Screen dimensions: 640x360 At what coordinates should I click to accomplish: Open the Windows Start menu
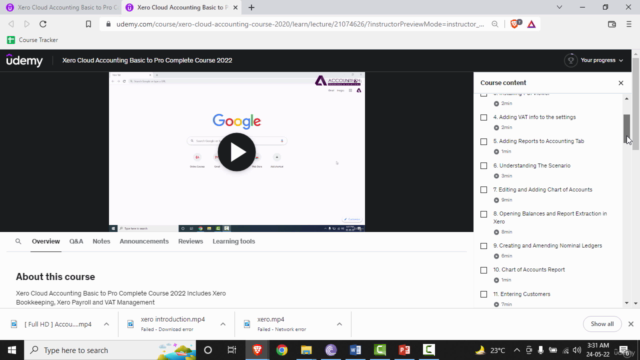pos(12,350)
